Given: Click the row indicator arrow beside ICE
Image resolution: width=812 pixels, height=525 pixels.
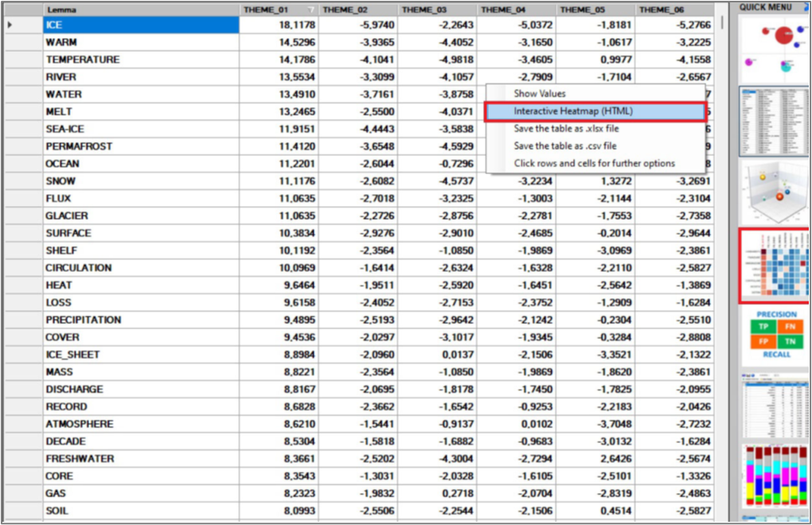Looking at the screenshot, I should [10, 25].
